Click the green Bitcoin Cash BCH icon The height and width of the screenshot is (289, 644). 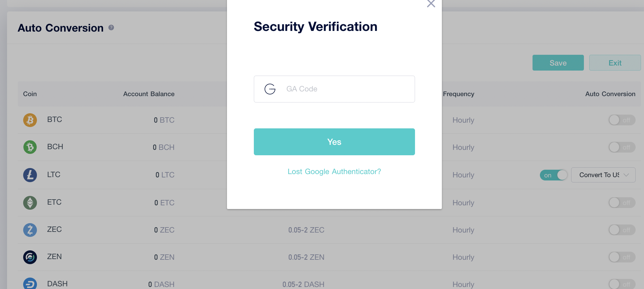[30, 147]
